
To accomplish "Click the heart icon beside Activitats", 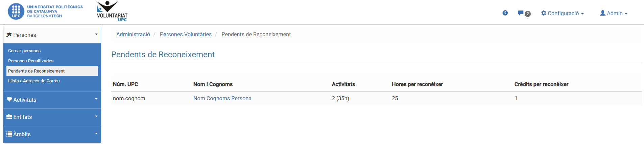I will (x=9, y=99).
